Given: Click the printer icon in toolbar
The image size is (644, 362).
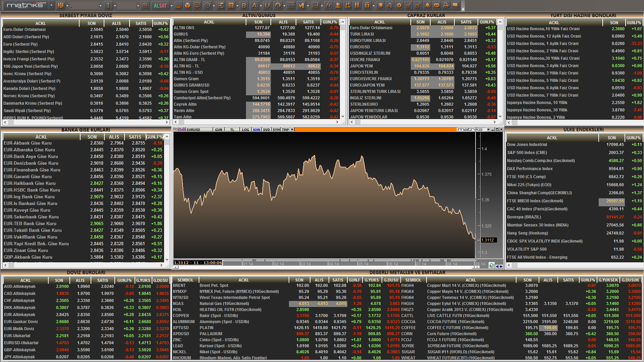Looking at the screenshot, I should point(446,6).
